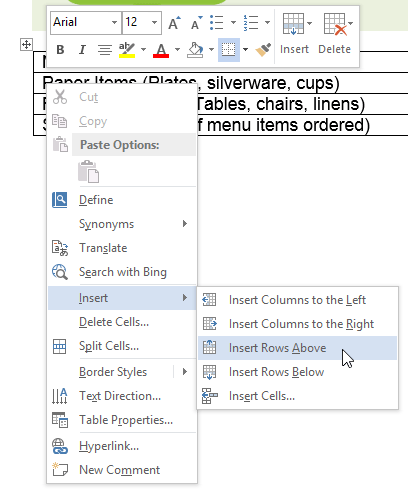Click the Insert table icon in mini toolbar
The image size is (408, 490).
(293, 24)
